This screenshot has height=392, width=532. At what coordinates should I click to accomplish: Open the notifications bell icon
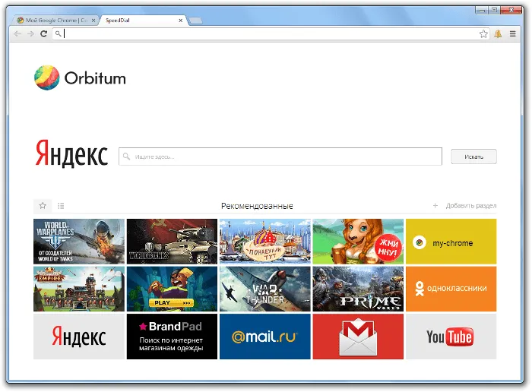(498, 33)
